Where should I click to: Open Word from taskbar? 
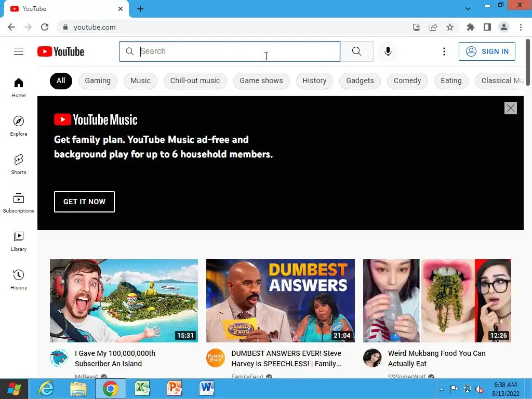point(206,389)
